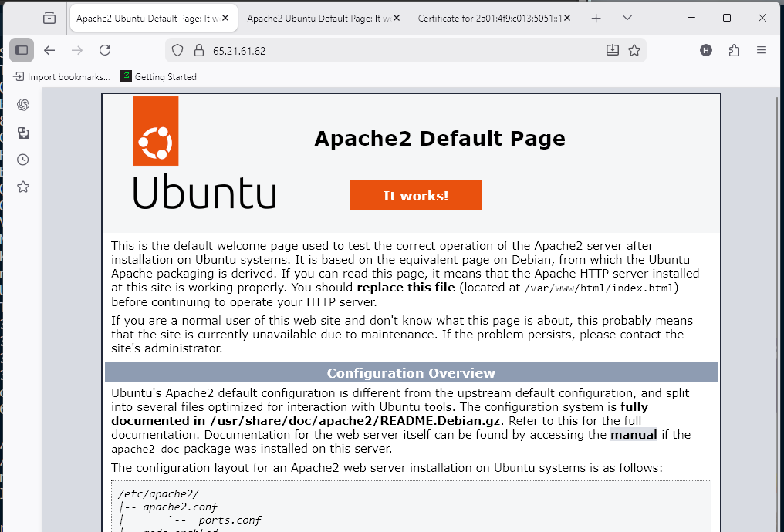784x532 pixels.
Task: View site info via padlock icon
Action: (x=198, y=50)
